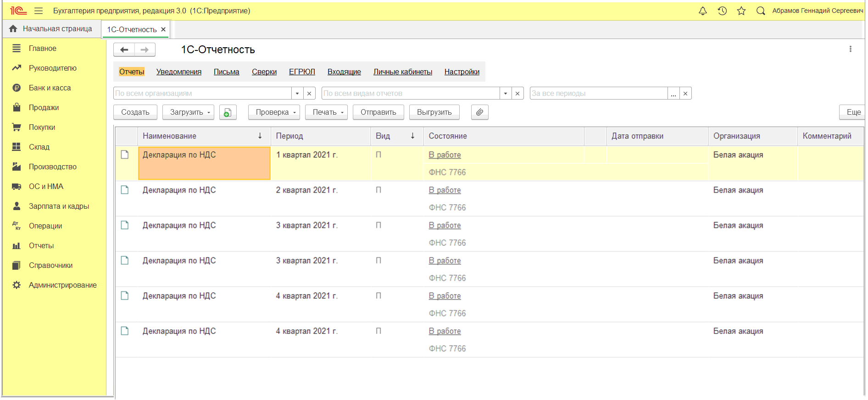
Task: Select the Отчеты section link
Action: (x=132, y=72)
